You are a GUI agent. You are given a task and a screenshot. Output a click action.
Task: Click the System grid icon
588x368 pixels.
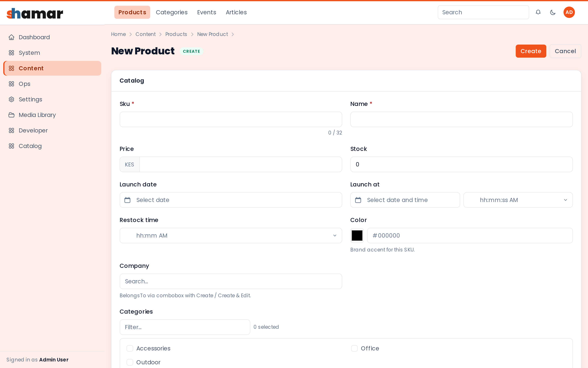11,53
